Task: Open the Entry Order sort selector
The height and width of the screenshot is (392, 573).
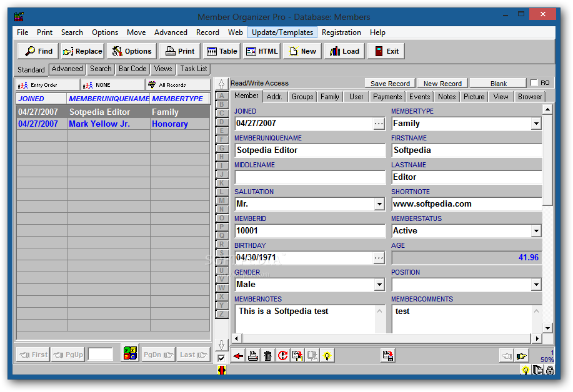Action: [x=47, y=85]
